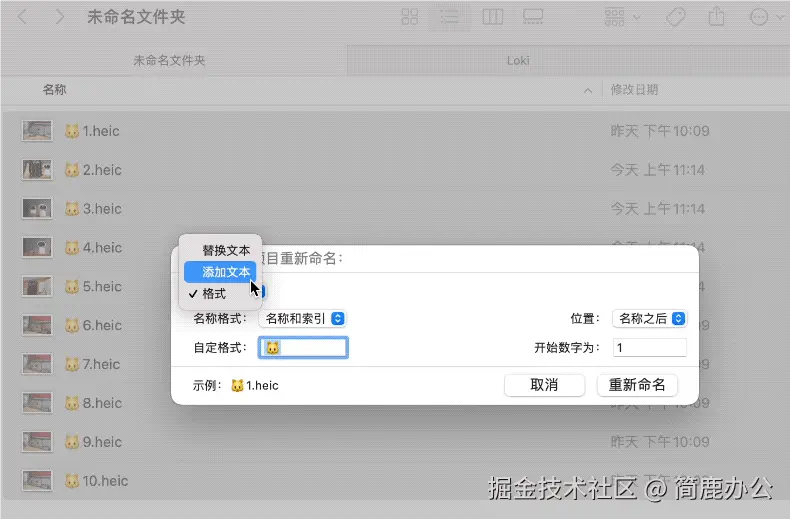
Task: Select file name 6.heic
Action: click(x=93, y=325)
